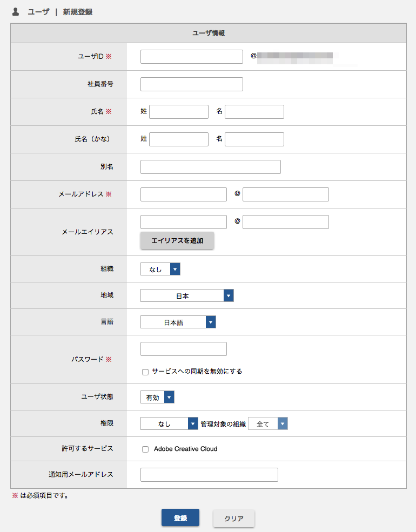416x532 pixels.
Task: Click the 氏名 姓 input box
Action: [179, 112]
